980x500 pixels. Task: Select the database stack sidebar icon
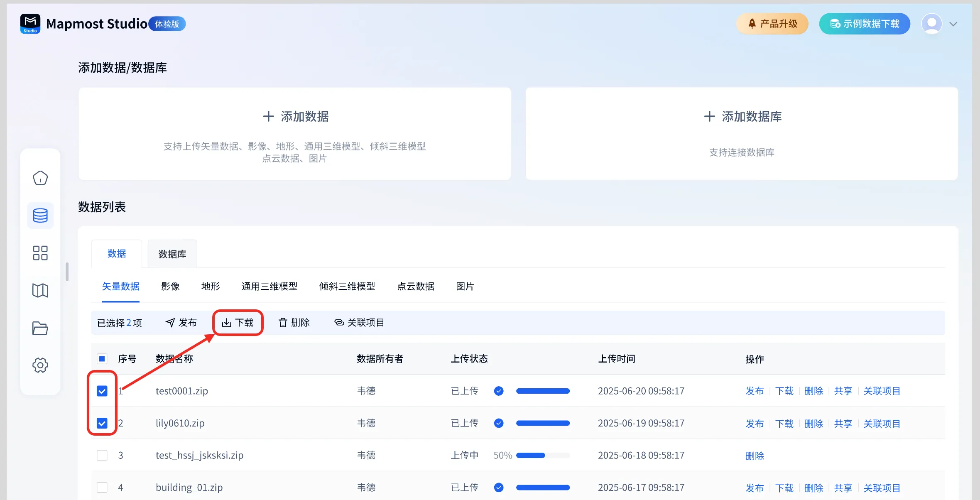pyautogui.click(x=40, y=216)
